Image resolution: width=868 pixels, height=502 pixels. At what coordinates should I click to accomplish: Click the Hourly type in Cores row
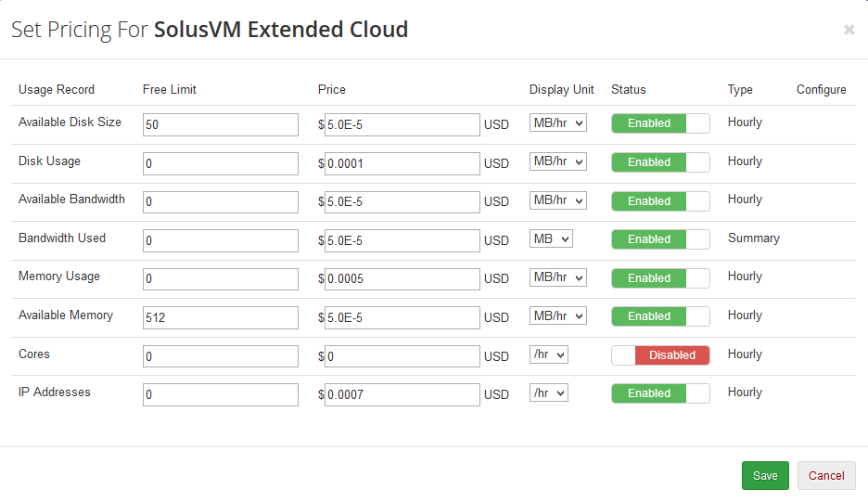coord(745,354)
